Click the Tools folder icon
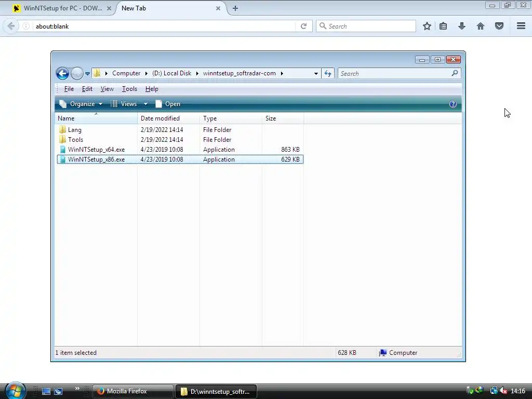The width and height of the screenshot is (532, 399). 62,139
